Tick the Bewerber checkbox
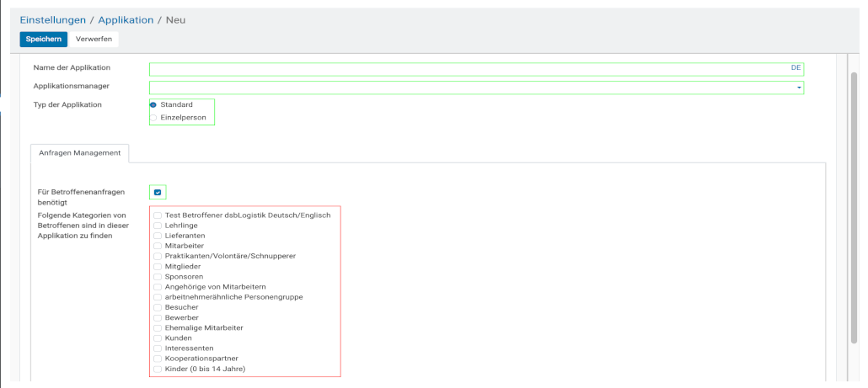This screenshot has width=868, height=388. point(158,317)
